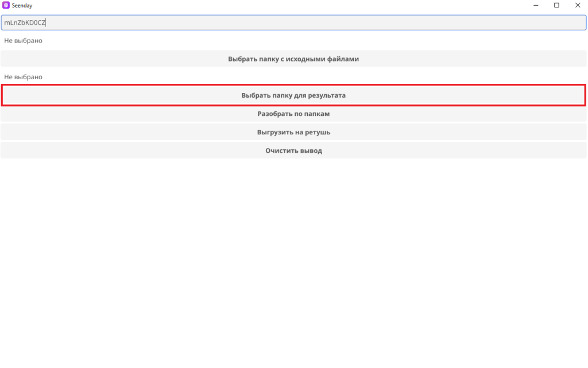Focus the text field containing mLnZbKD0CZ

(x=293, y=22)
